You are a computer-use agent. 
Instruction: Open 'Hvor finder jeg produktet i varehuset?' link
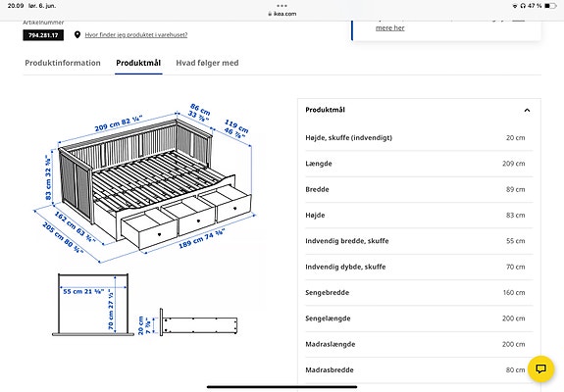(136, 35)
